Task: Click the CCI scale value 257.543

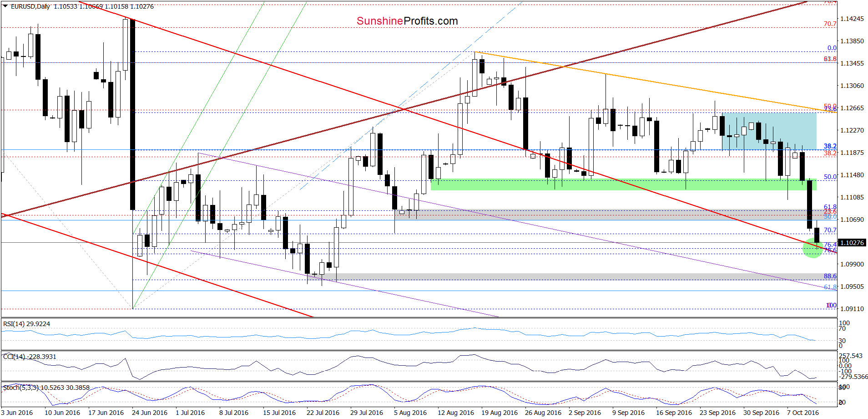Action: point(851,356)
